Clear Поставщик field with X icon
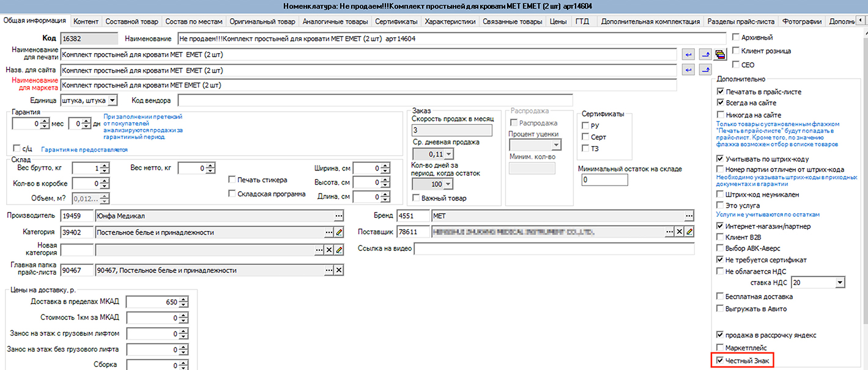Image resolution: width=868 pixels, height=370 pixels. (x=680, y=232)
